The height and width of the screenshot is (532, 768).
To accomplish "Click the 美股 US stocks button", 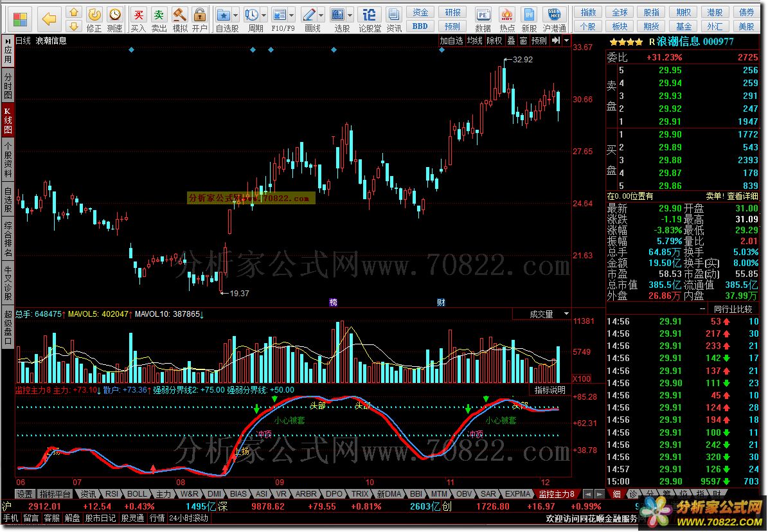I will coord(746,26).
